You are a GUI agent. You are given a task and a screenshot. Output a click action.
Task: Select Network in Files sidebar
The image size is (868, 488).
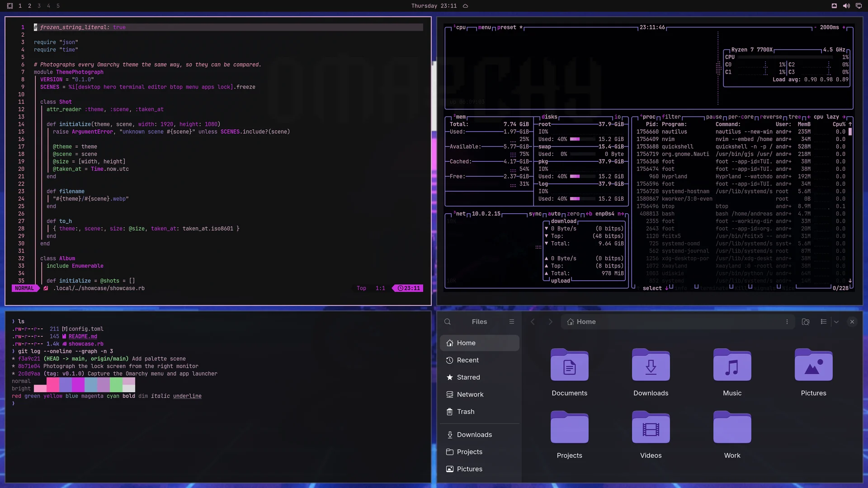click(479, 394)
